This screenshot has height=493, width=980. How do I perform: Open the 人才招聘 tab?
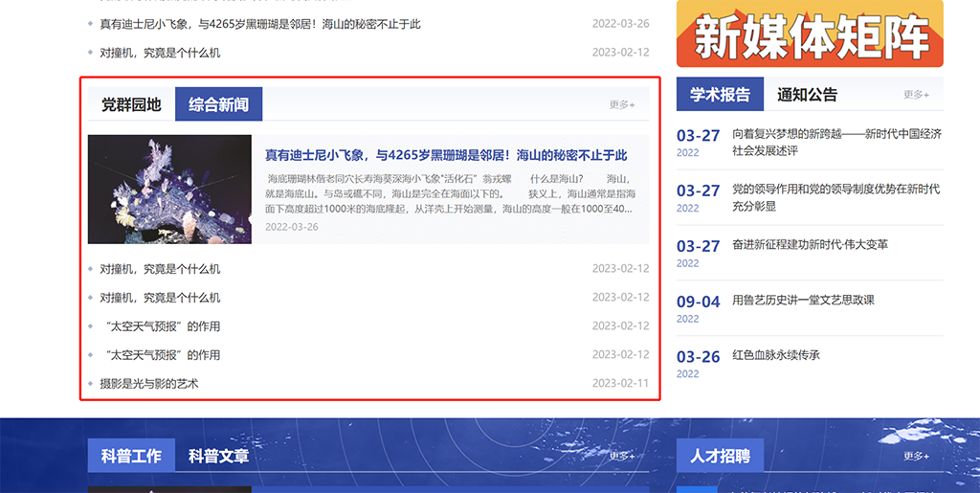click(x=720, y=456)
